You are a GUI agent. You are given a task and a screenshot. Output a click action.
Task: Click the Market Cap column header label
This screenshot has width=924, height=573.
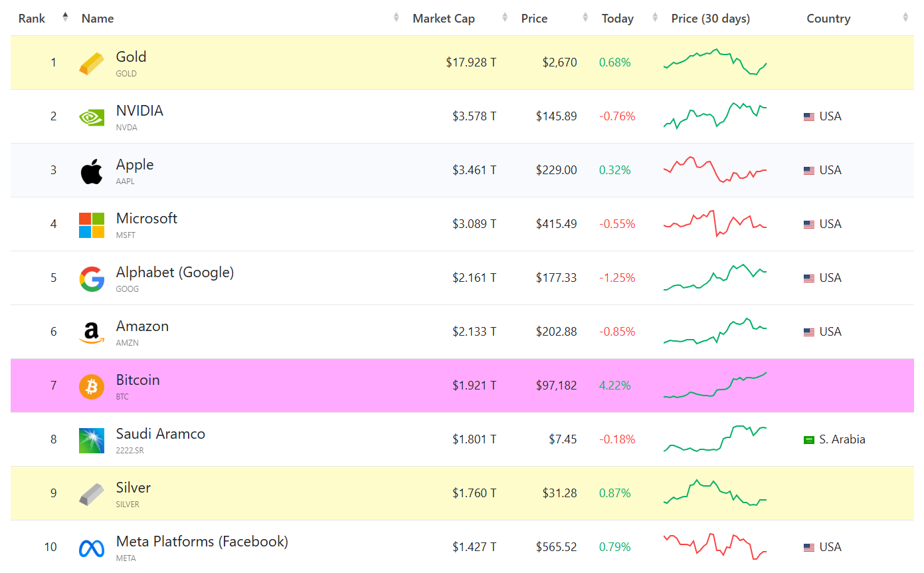(444, 19)
